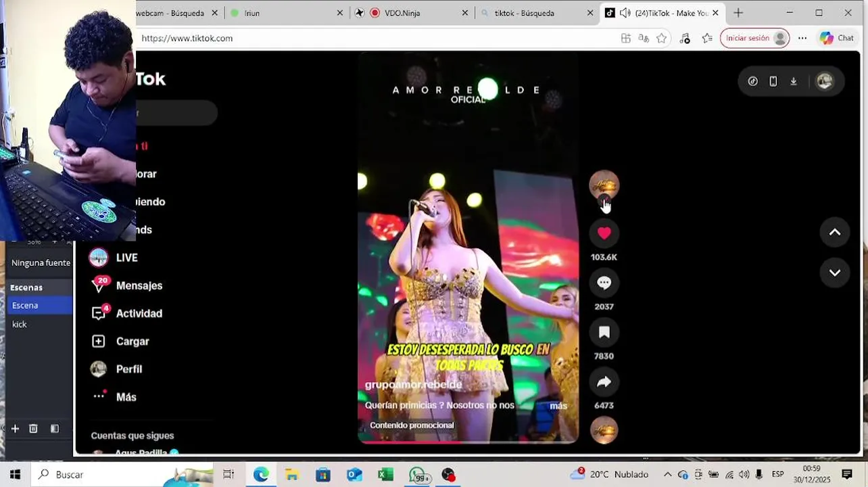868x487 pixels.
Task: Share the video with the arrow icon
Action: (x=604, y=381)
